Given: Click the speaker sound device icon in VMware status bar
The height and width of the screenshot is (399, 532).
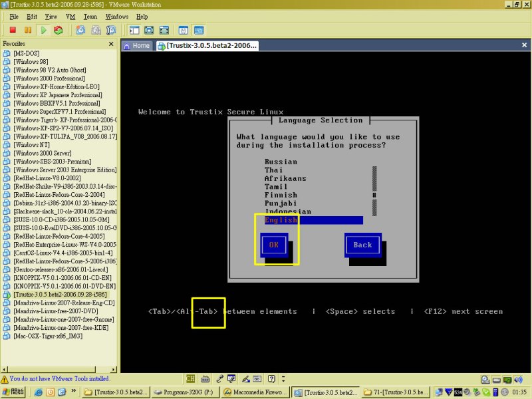Looking at the screenshot, I should 518,380.
